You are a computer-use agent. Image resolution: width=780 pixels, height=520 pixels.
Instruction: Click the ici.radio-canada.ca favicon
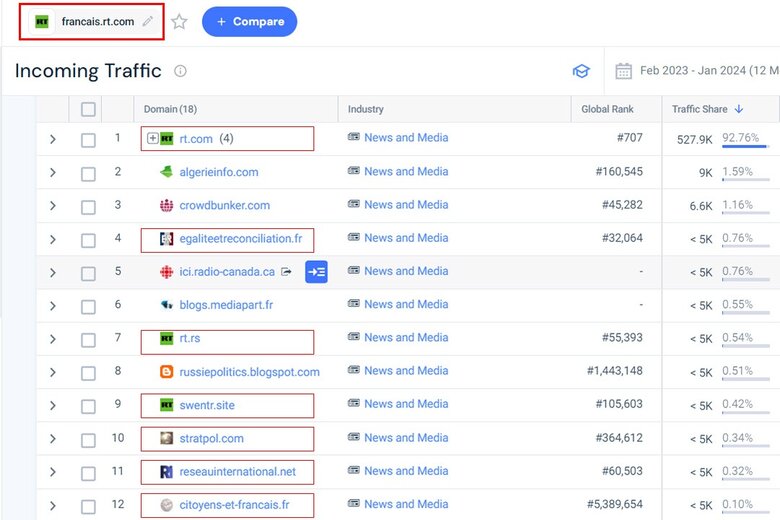167,272
